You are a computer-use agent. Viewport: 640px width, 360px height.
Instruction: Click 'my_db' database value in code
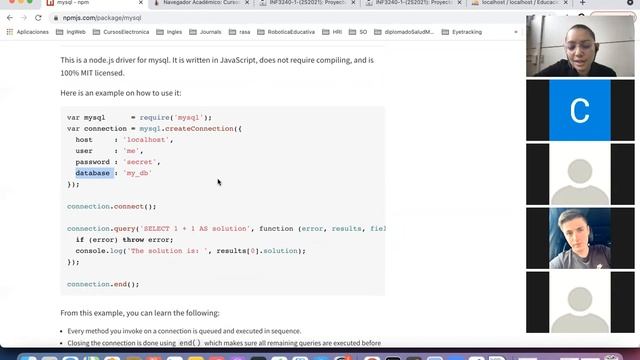tap(138, 173)
